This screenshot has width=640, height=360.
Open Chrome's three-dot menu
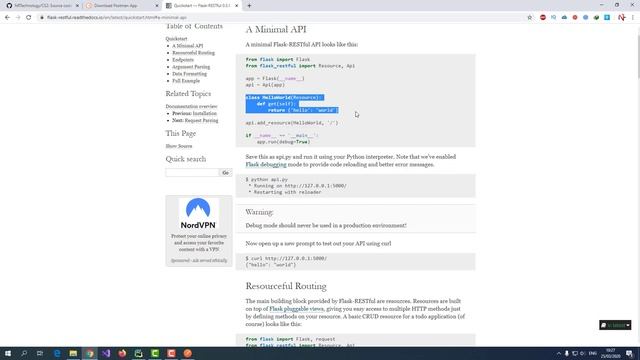pos(633,18)
